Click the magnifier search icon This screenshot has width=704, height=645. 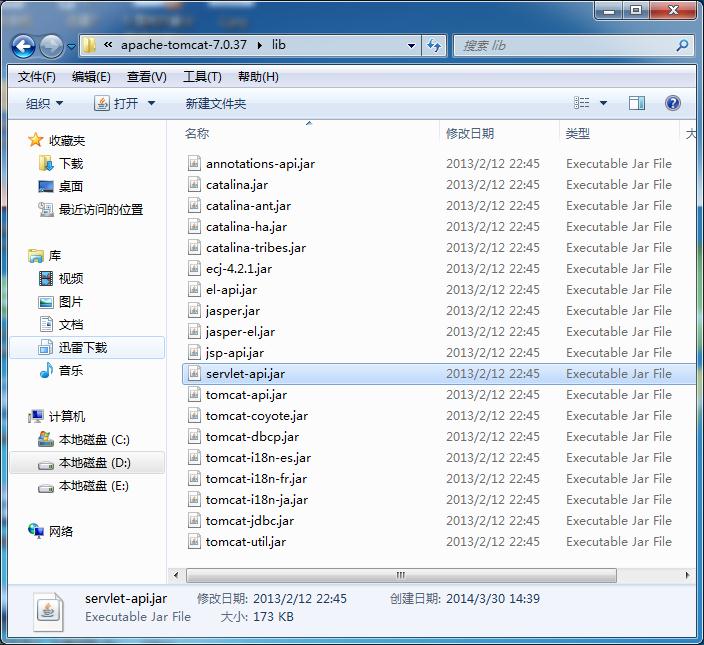682,45
